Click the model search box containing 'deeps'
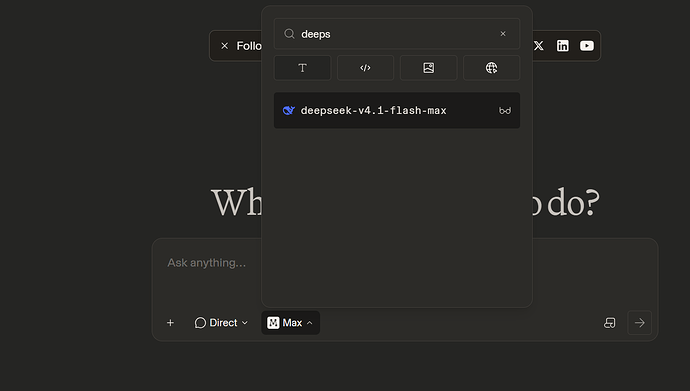 pyautogui.click(x=397, y=34)
